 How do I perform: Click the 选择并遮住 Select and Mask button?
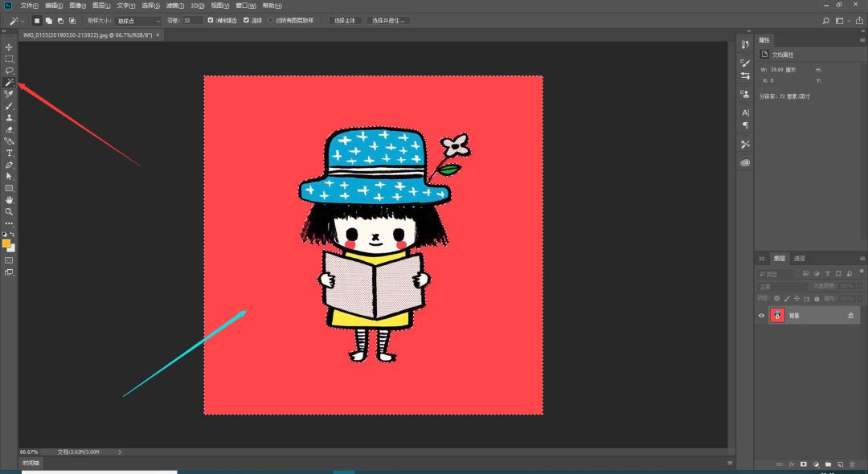click(390, 20)
